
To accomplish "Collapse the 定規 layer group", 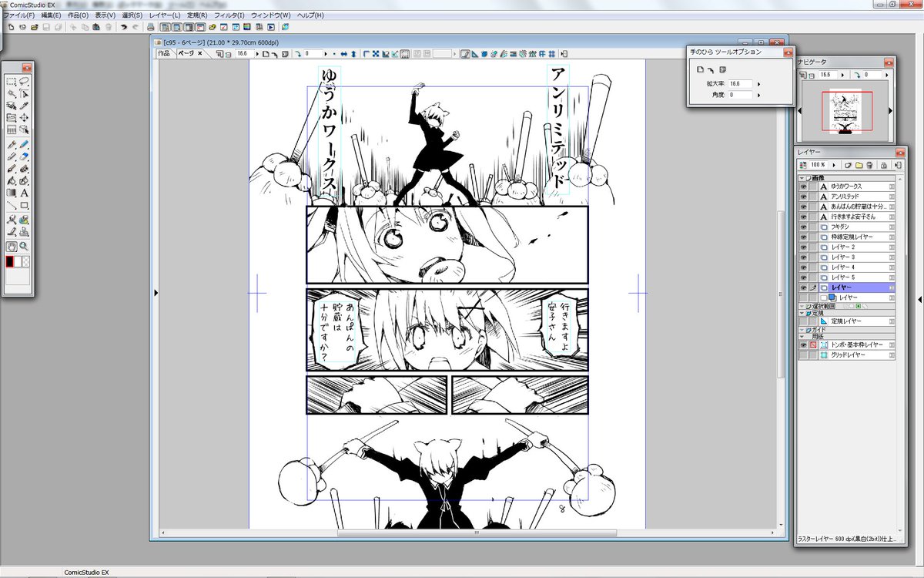I will tap(802, 313).
